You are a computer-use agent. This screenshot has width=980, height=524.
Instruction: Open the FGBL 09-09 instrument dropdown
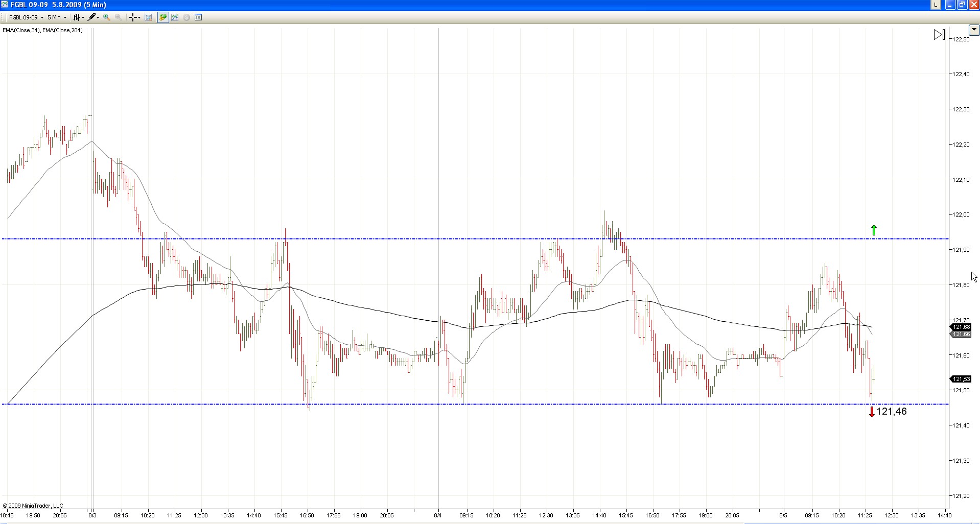point(26,17)
